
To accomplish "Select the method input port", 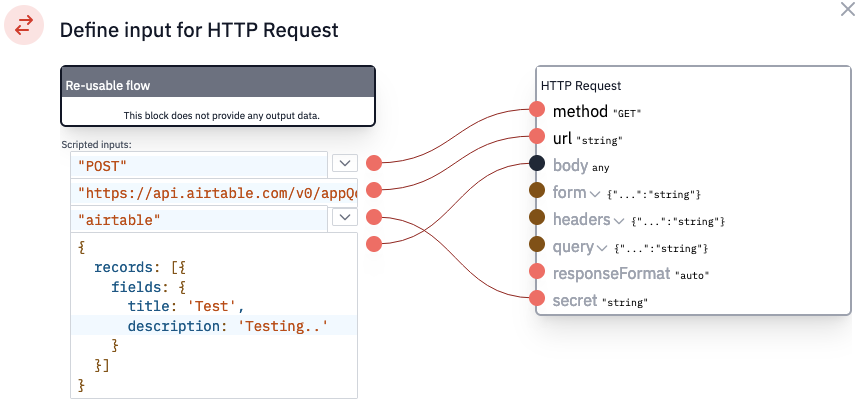I will pyautogui.click(x=537, y=109).
